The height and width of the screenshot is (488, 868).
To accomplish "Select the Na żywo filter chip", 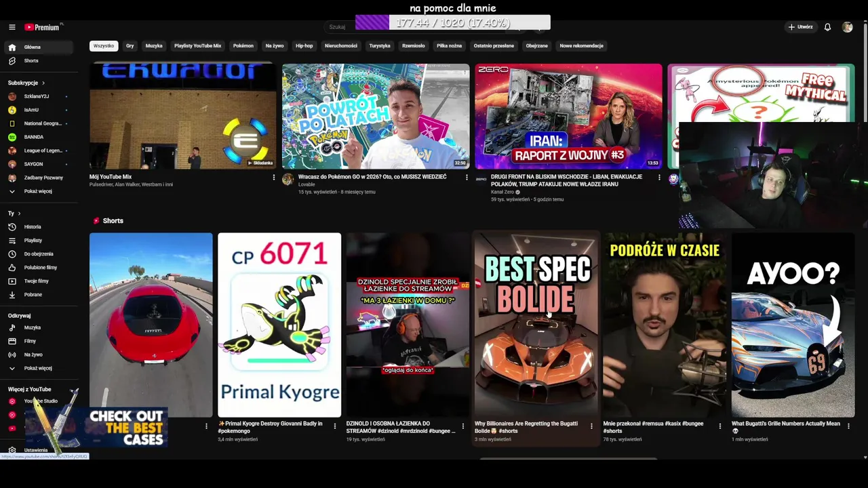I will point(275,46).
